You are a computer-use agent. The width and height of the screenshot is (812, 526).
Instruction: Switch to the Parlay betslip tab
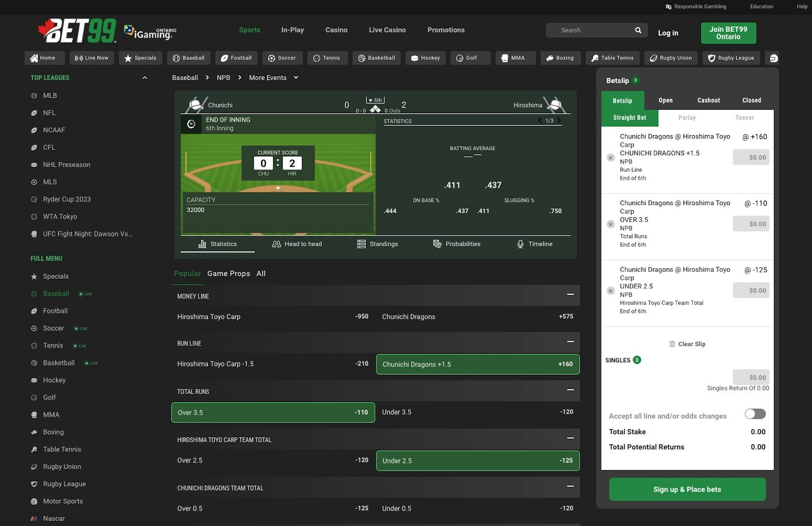pyautogui.click(x=687, y=117)
